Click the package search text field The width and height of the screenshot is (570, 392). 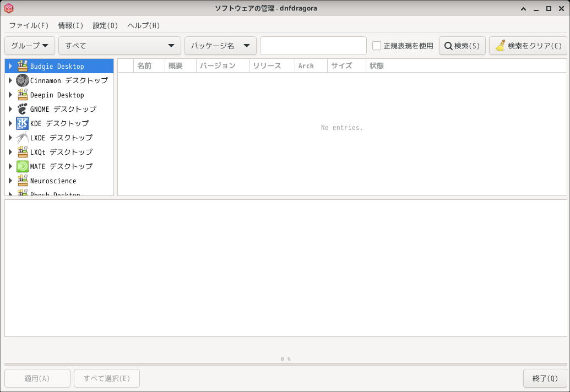313,46
